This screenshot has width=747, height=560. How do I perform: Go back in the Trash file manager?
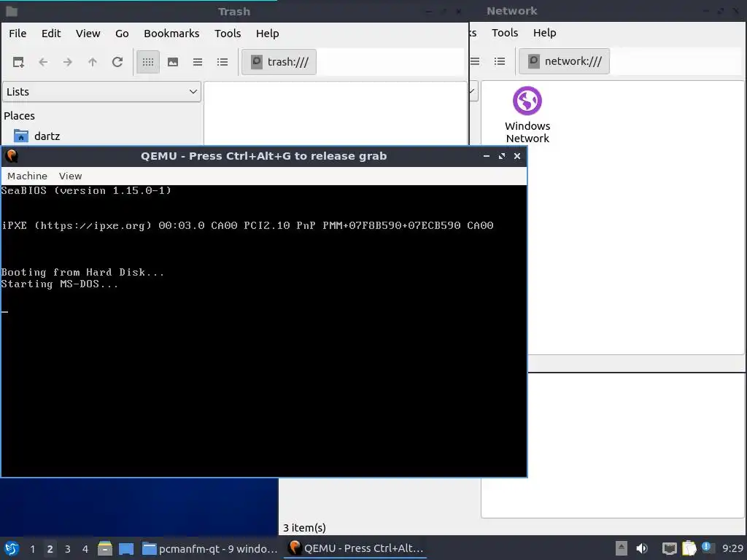(x=43, y=62)
